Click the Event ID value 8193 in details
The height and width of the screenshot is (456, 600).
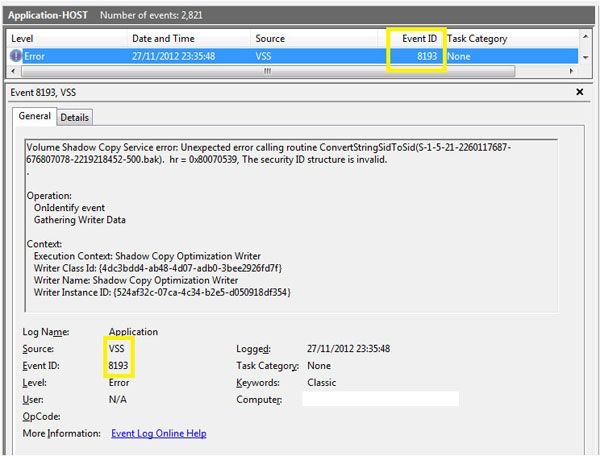pos(118,365)
